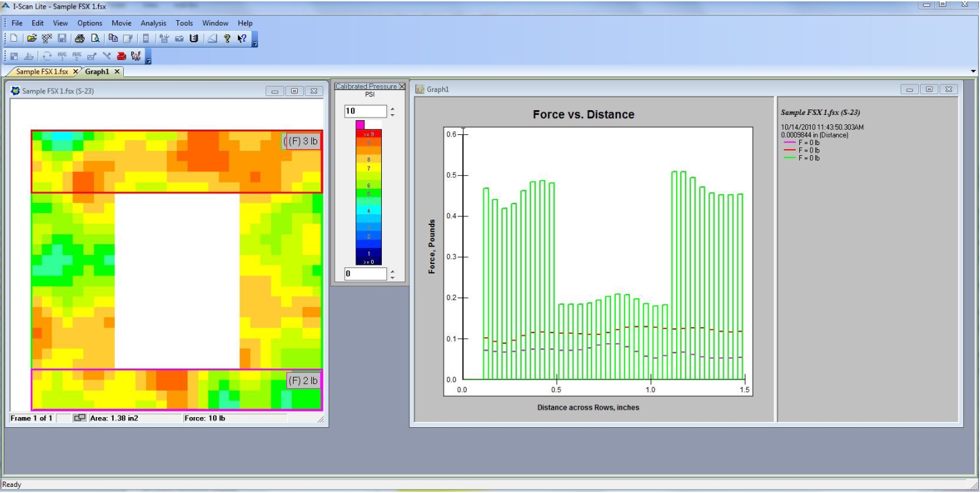Activate the context help pointer icon

click(242, 39)
